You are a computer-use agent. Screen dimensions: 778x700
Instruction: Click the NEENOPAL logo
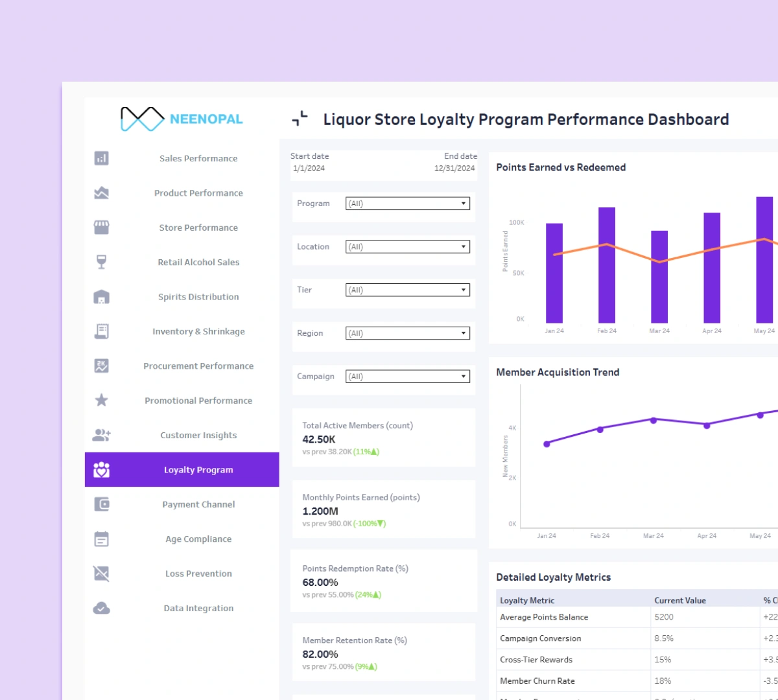point(180,119)
